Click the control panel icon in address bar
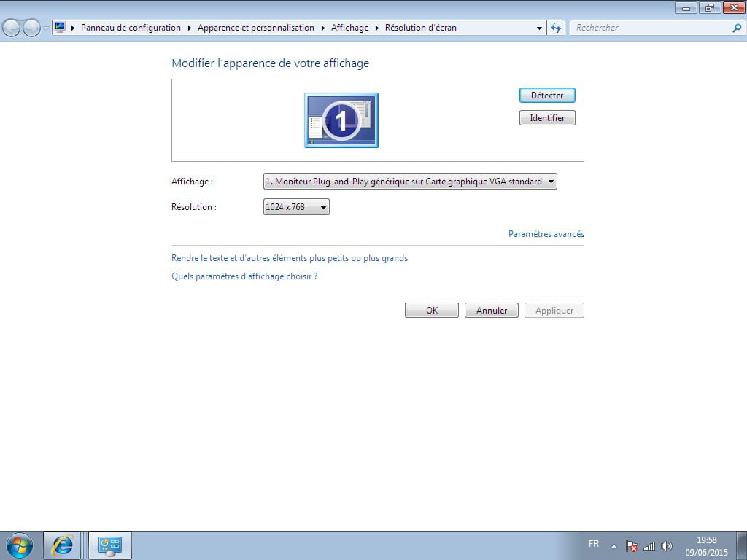 click(x=60, y=28)
